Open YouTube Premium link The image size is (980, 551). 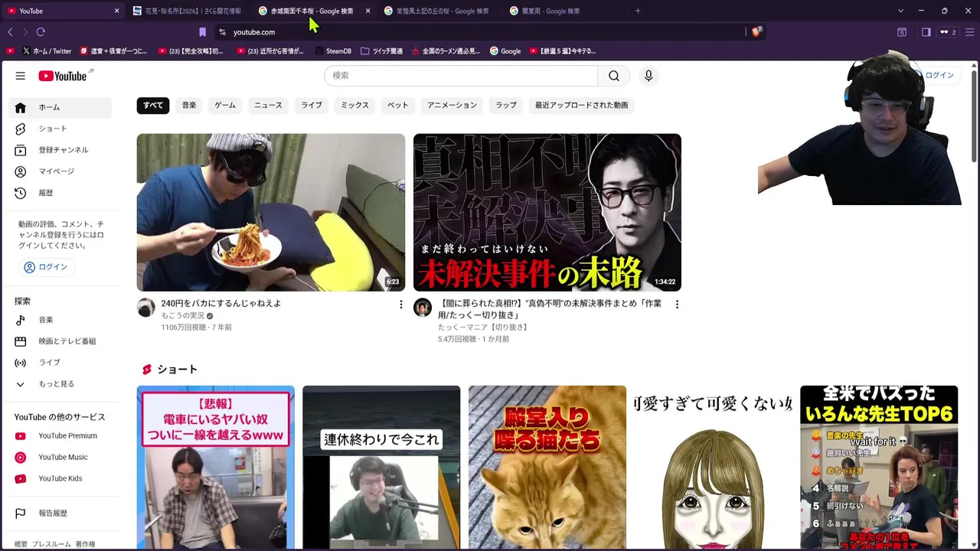60,436
